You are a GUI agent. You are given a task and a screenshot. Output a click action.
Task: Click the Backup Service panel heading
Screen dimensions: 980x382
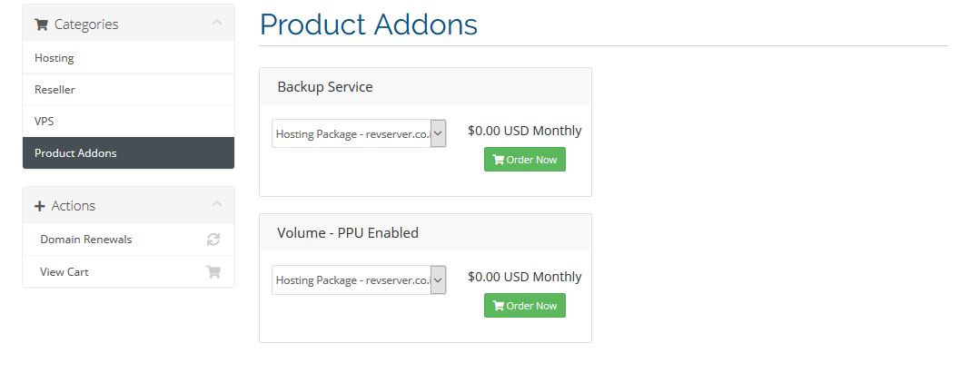pyautogui.click(x=325, y=87)
